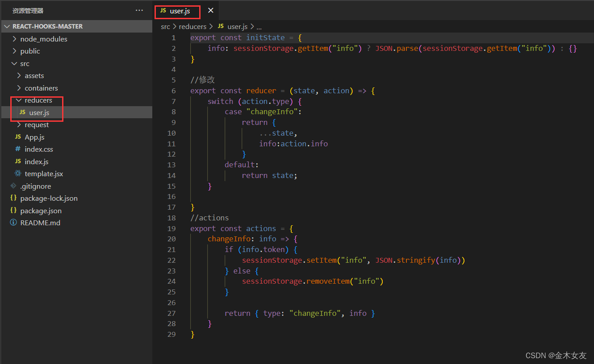
Task: Click '...state,' on line 10
Action: [278, 133]
